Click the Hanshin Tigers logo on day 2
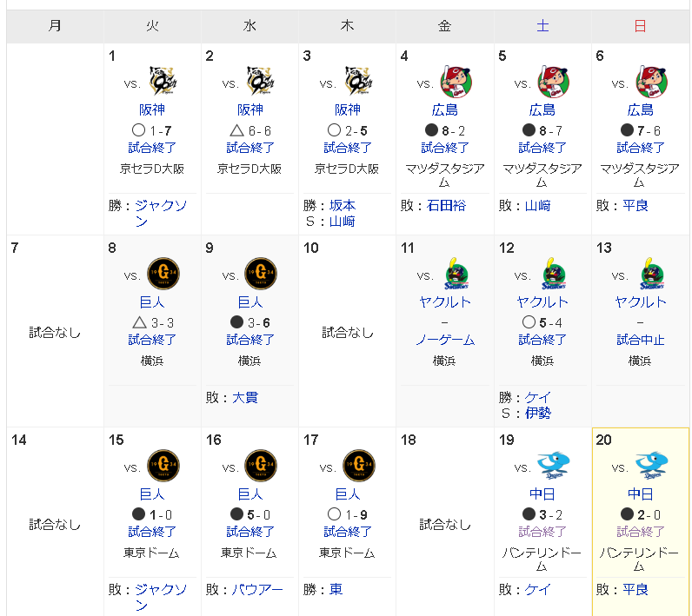Viewport: 692px width, 616px height. 261,81
